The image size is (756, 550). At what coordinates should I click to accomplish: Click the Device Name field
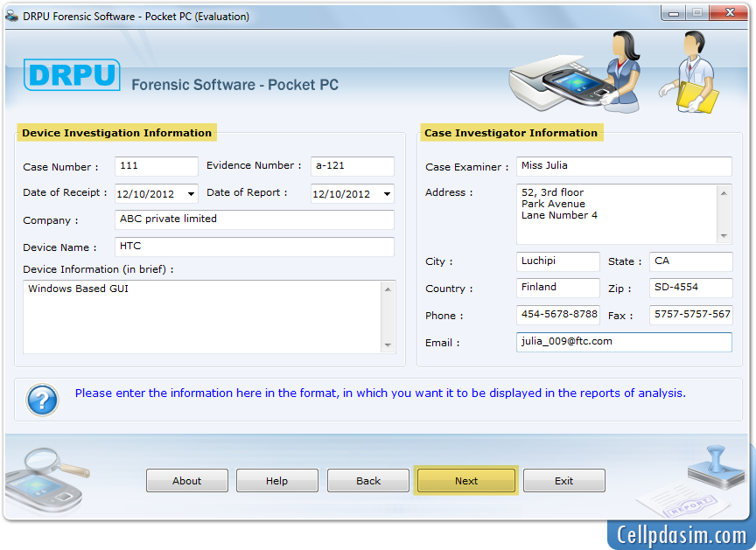click(x=255, y=246)
